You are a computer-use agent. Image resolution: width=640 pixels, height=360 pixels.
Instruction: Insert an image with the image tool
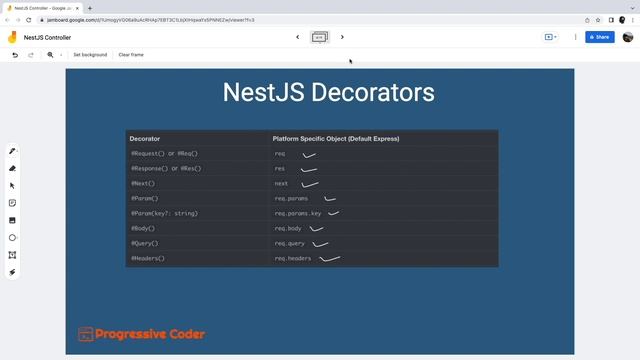[12, 220]
